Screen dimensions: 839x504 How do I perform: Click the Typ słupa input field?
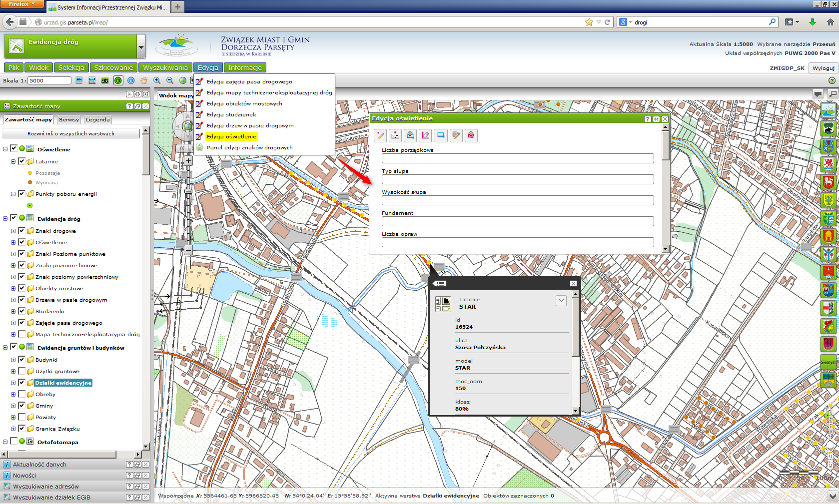pyautogui.click(x=518, y=179)
